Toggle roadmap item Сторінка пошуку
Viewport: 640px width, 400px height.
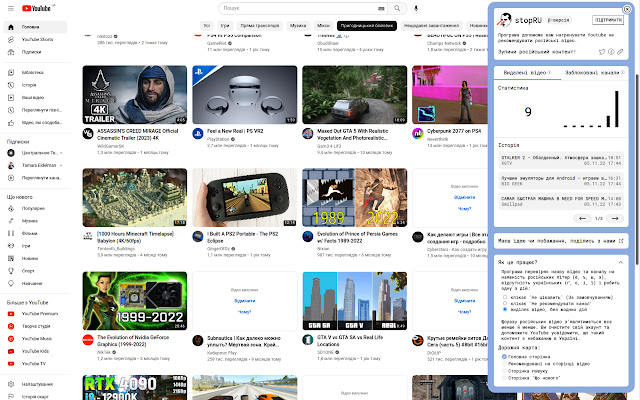tap(504, 371)
